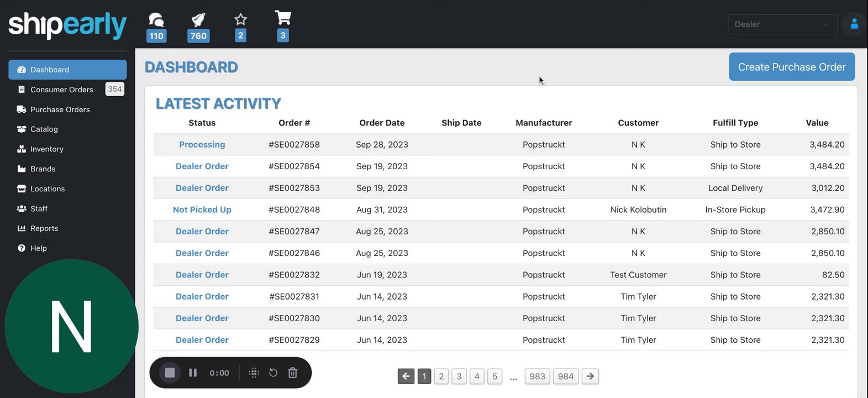This screenshot has height=398, width=868.
Task: Restart the recording with the circular arrow icon
Action: (x=273, y=373)
